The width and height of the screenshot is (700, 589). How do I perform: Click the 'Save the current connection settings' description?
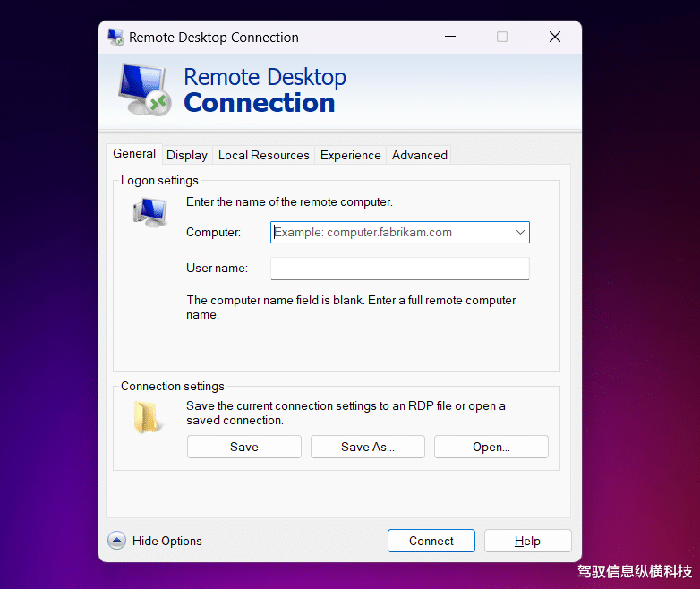click(x=346, y=413)
